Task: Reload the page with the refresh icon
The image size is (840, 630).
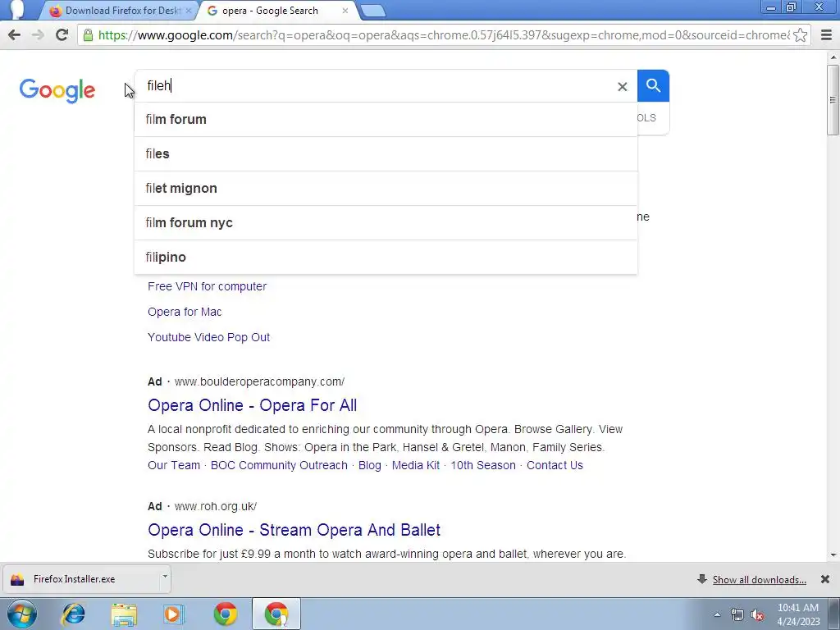Action: tap(62, 35)
